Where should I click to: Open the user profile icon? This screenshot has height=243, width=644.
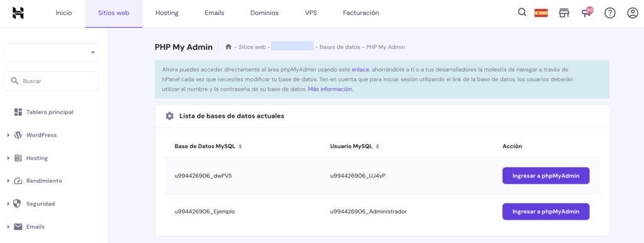point(633,13)
